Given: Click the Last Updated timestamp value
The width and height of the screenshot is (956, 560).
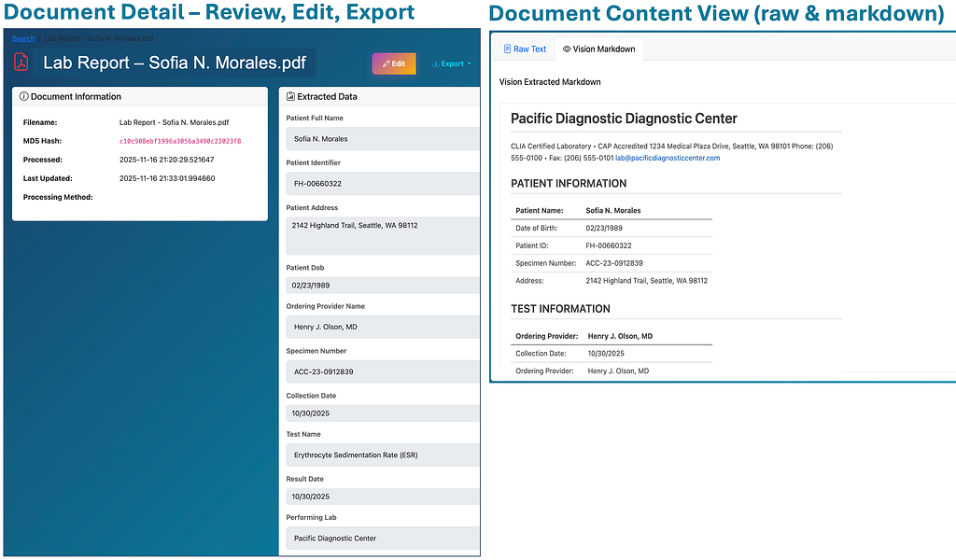Looking at the screenshot, I should coord(167,178).
